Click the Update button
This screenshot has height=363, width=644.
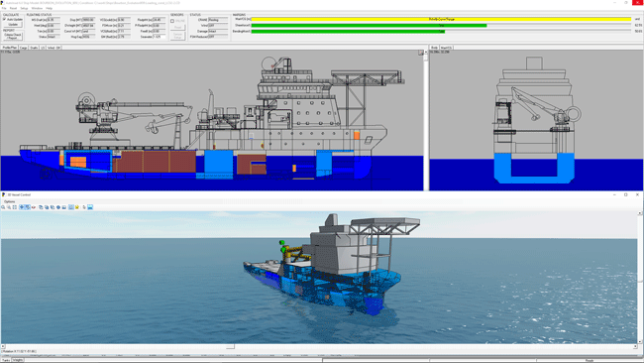point(13,25)
